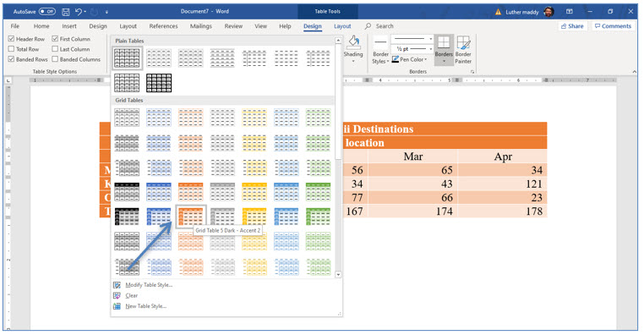
Task: Switch to the Insert ribbon tab
Action: tap(69, 26)
